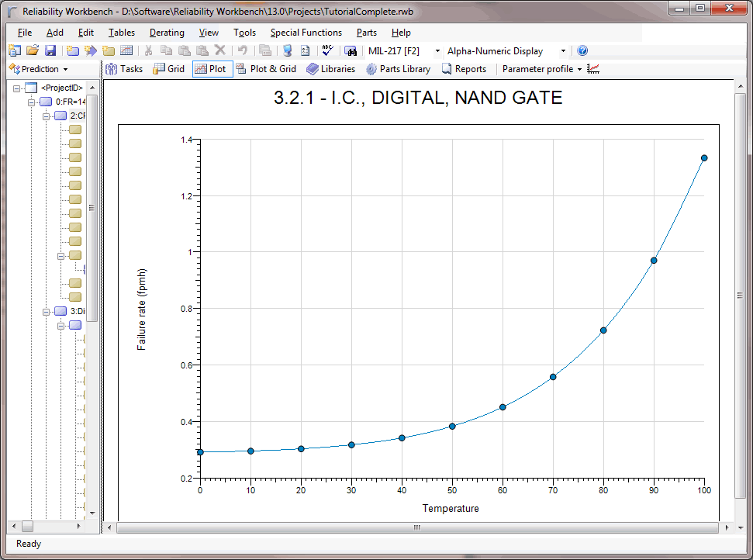
Task: Open the Derating menu
Action: point(167,33)
